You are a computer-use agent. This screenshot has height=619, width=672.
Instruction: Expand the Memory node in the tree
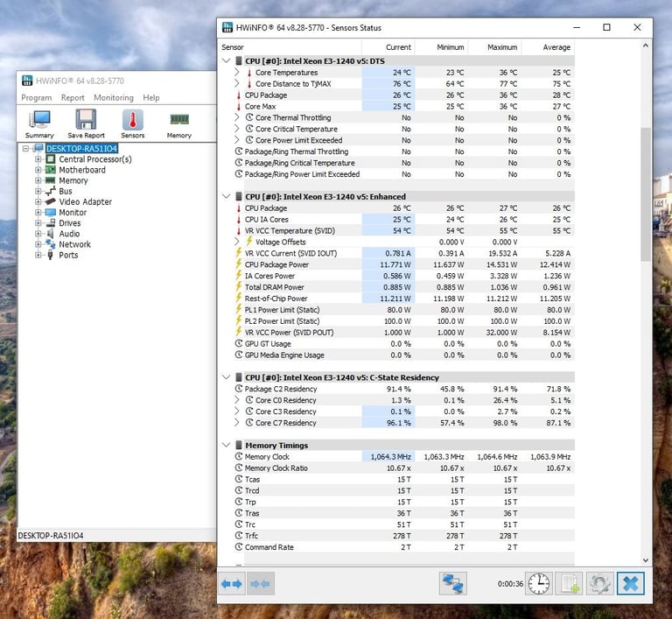pyautogui.click(x=38, y=180)
